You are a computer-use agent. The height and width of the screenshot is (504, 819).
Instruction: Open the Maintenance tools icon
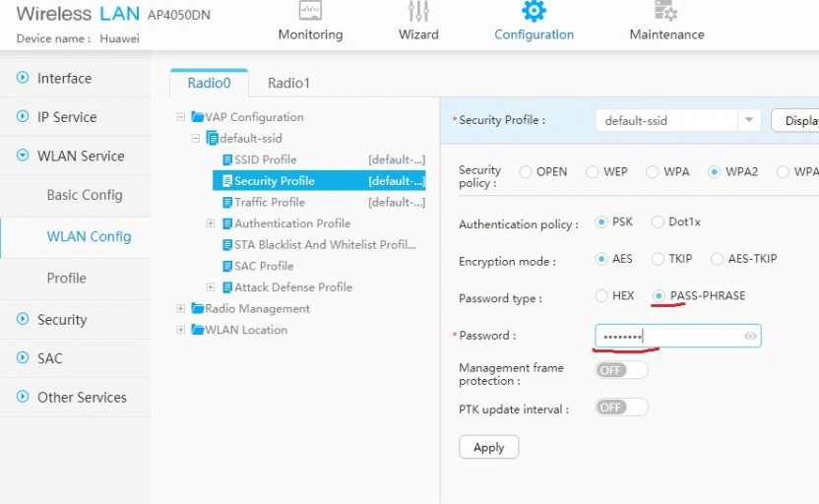pos(666,12)
